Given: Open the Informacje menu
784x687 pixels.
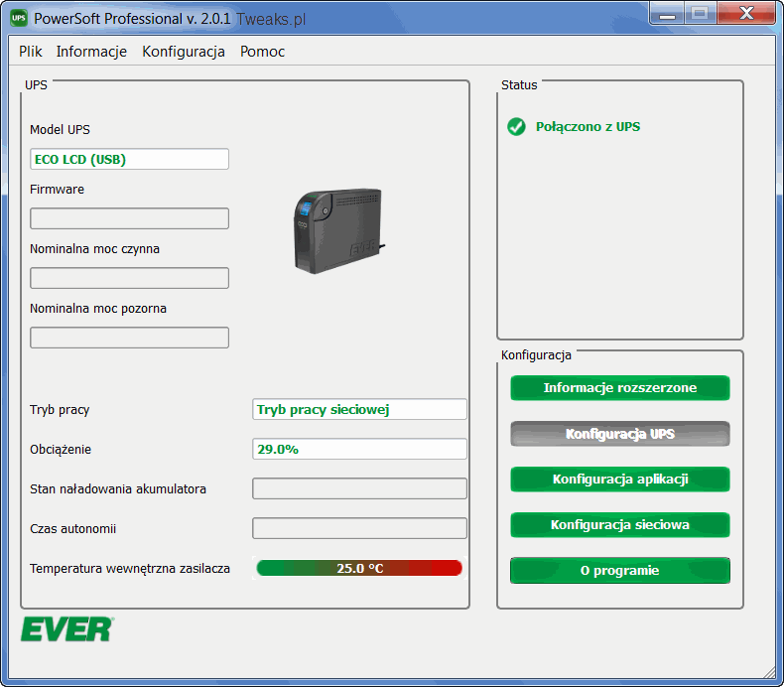Looking at the screenshot, I should click(x=91, y=52).
